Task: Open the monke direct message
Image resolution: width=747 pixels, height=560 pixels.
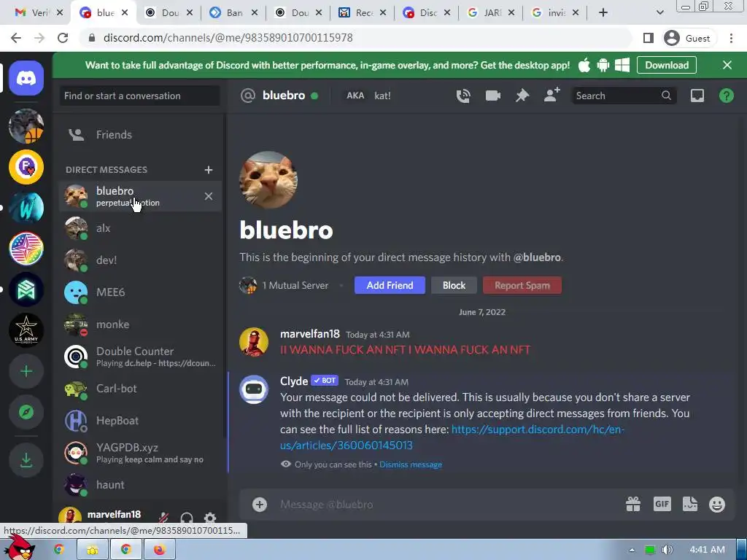Action: [x=141, y=324]
